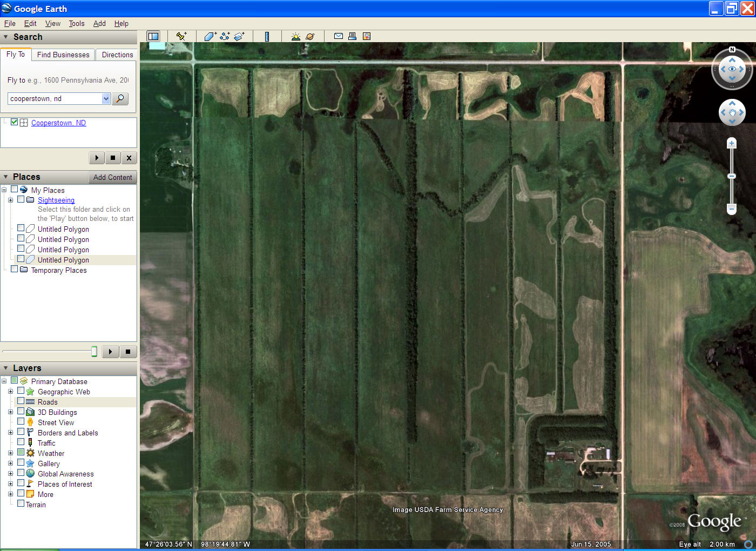
Task: Click the Add Content button
Action: click(x=112, y=177)
